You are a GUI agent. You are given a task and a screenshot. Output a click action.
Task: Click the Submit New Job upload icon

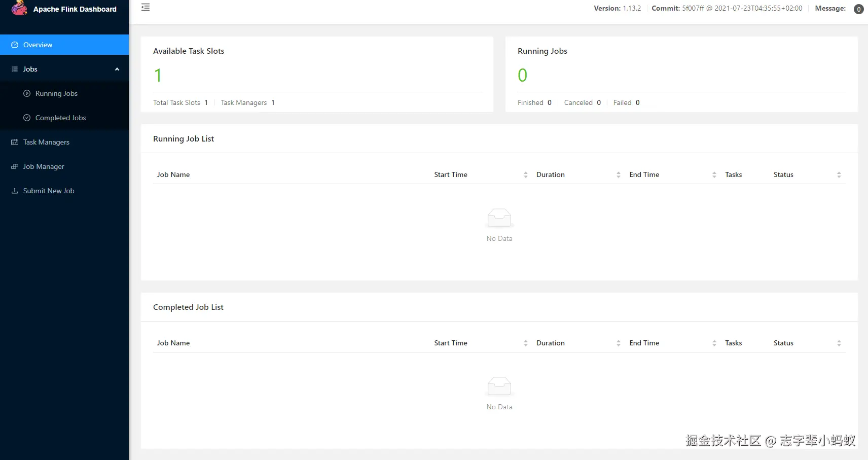[x=15, y=191]
